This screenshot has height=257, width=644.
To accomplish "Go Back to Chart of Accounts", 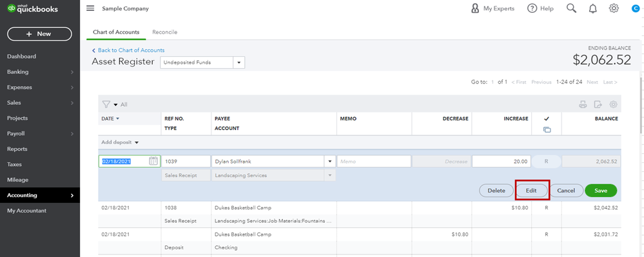I will click(128, 50).
